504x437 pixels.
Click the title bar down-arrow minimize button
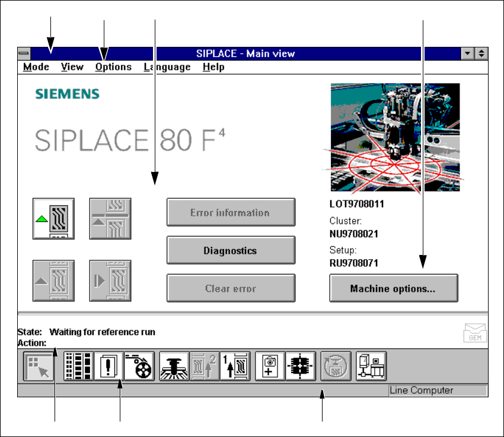[468, 53]
